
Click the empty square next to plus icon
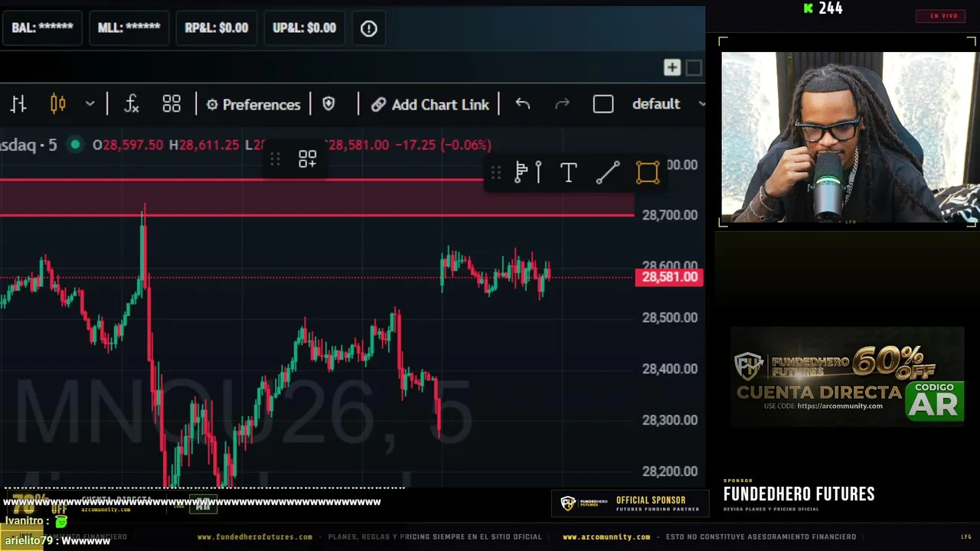tap(694, 68)
